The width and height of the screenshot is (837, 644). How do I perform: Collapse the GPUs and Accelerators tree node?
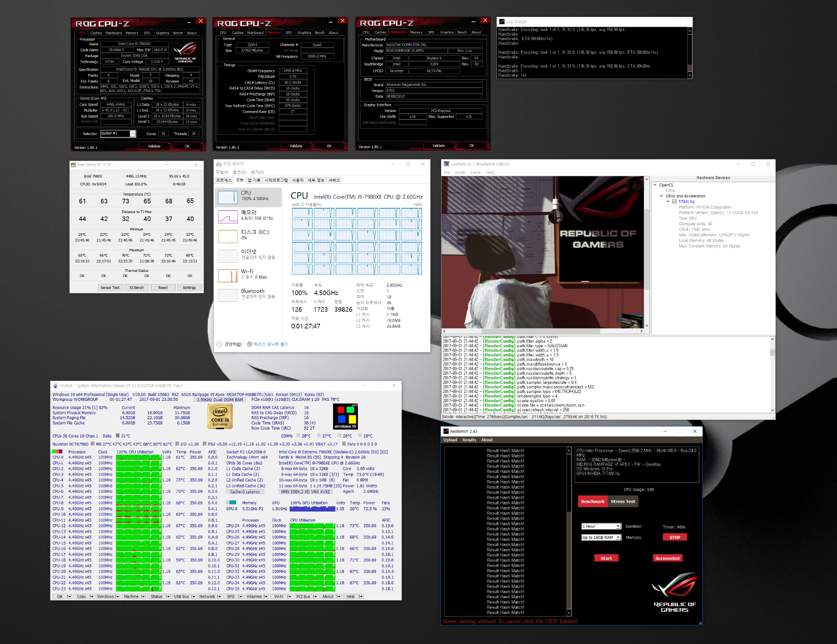661,196
